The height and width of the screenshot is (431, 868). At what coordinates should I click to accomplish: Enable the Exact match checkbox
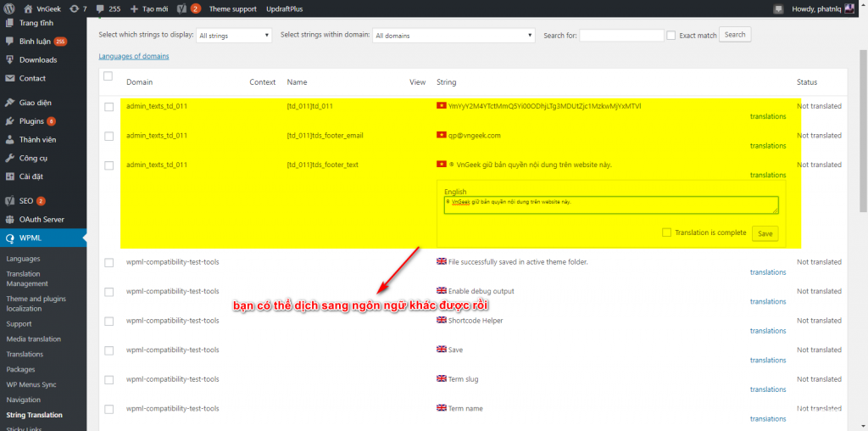[x=671, y=36]
